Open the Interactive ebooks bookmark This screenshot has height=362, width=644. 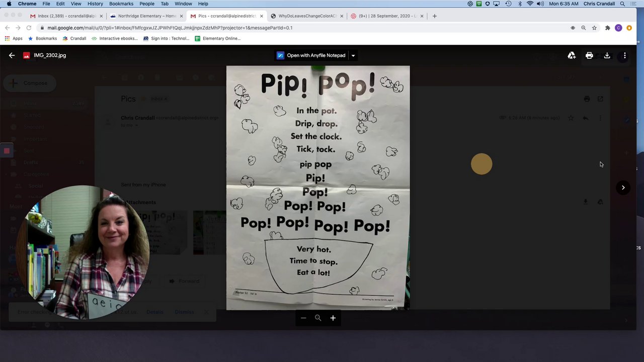(x=114, y=38)
